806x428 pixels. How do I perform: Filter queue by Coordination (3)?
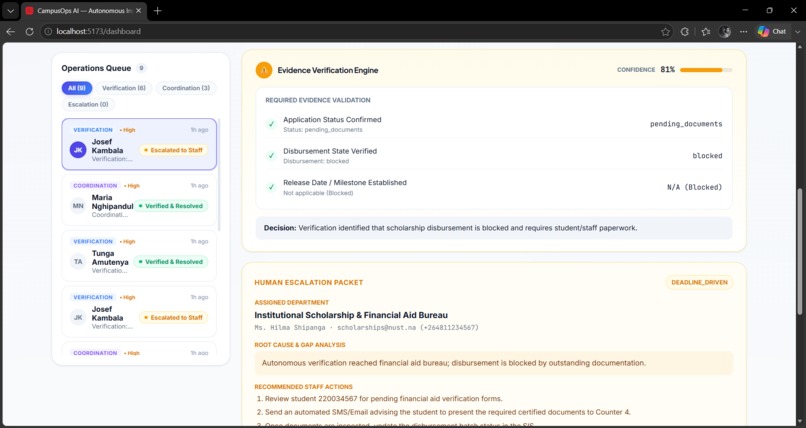point(186,88)
